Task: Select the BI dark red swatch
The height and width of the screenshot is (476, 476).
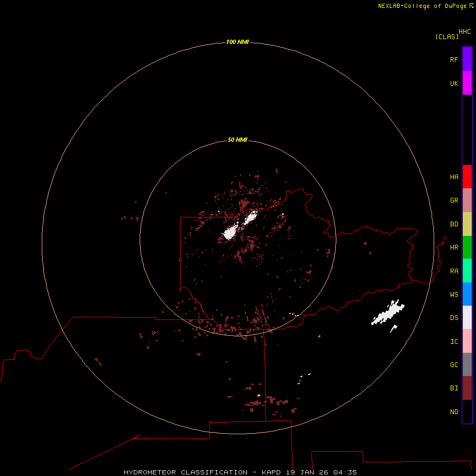Action: tap(467, 388)
